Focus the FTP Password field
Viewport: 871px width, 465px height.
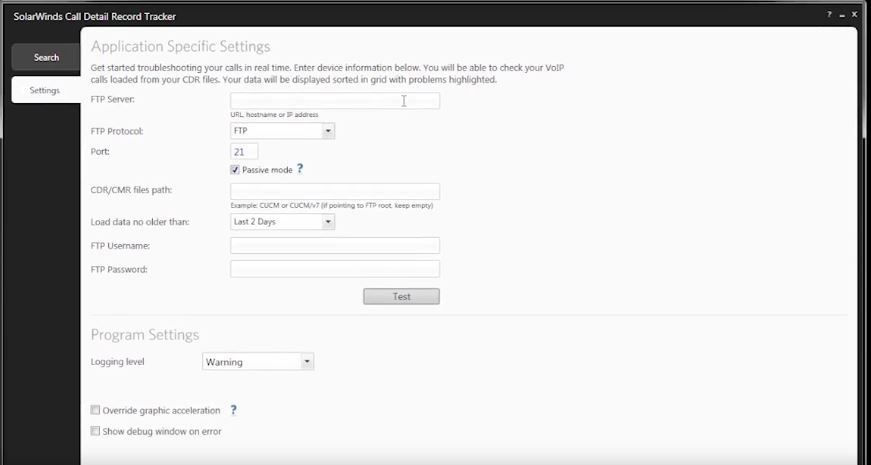pos(335,269)
